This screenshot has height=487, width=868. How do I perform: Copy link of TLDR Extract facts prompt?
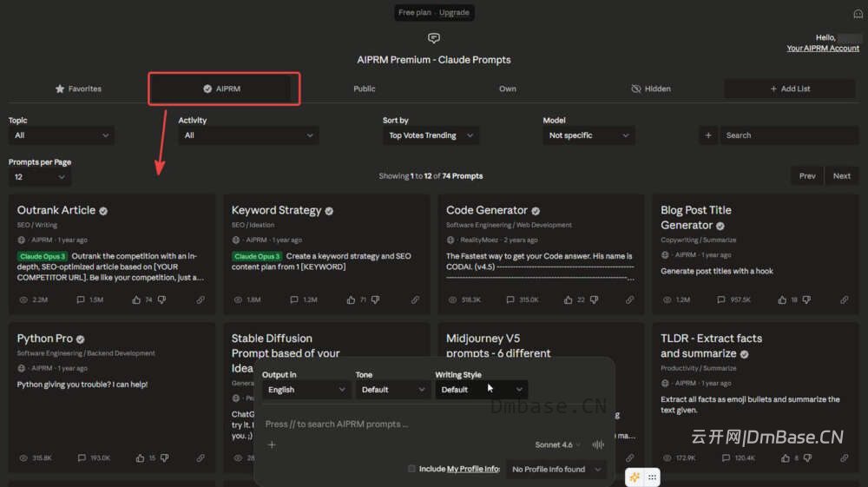pos(845,457)
